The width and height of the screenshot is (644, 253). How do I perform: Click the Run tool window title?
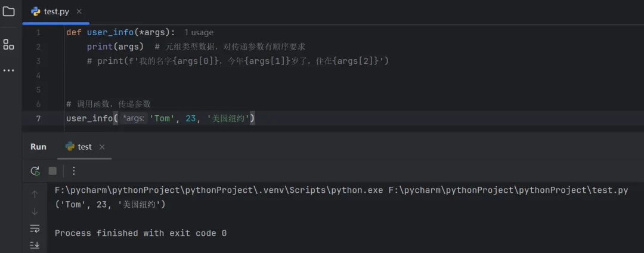click(x=38, y=147)
